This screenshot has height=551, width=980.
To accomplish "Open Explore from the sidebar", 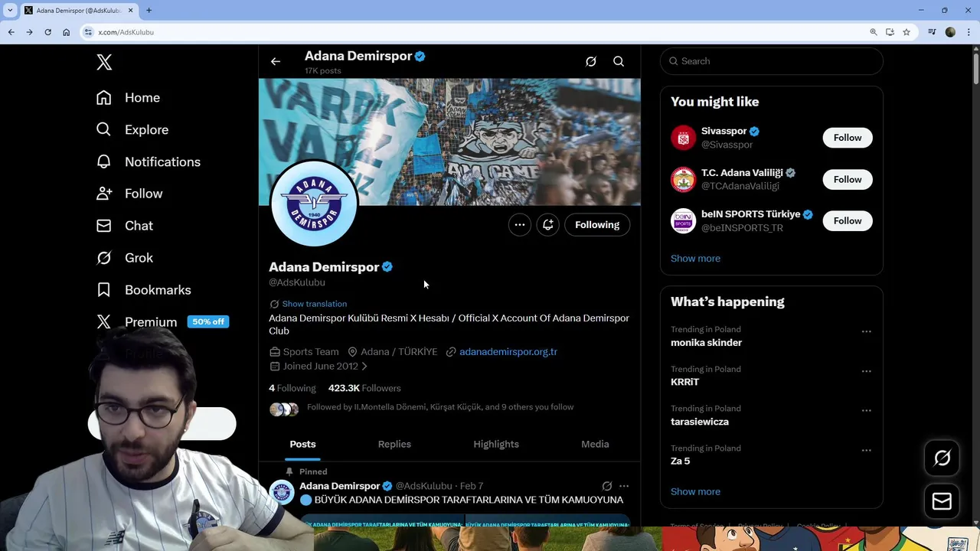I will tap(132, 130).
